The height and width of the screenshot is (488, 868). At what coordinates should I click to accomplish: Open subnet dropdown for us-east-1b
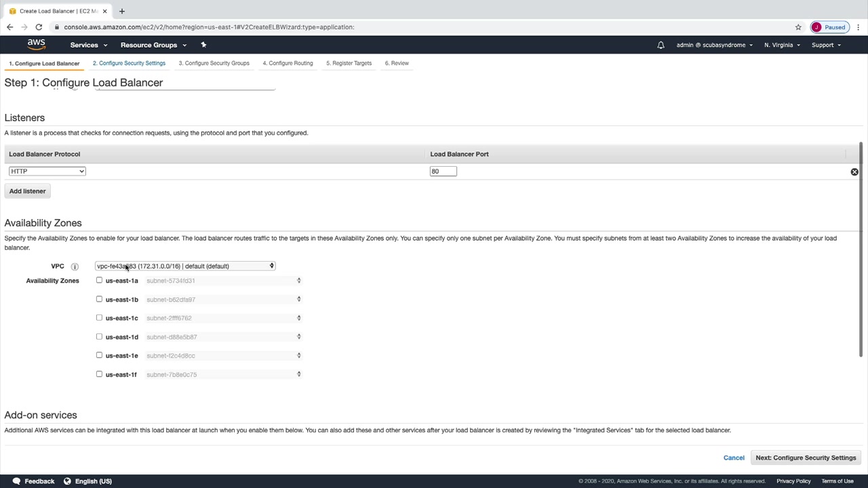click(x=224, y=300)
